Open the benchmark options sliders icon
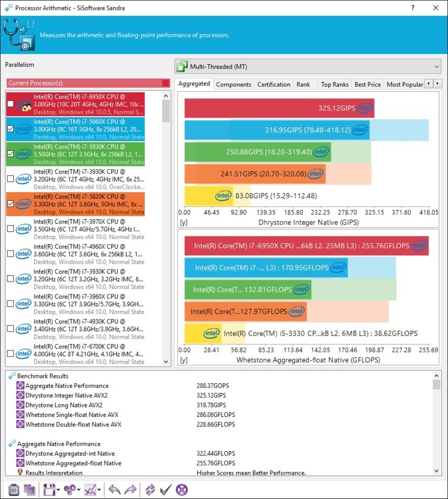Image resolution: width=448 pixels, height=499 pixels. [x=13, y=490]
